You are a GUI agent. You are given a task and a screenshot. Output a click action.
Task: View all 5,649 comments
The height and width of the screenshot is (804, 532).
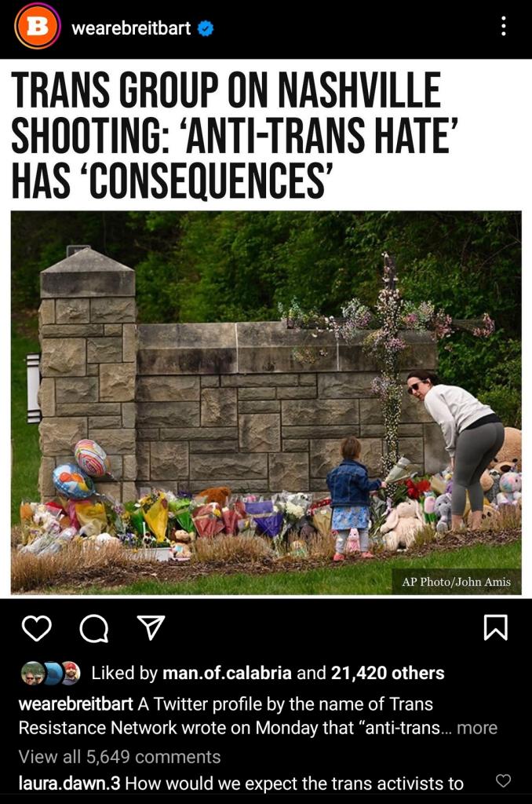[x=119, y=757]
